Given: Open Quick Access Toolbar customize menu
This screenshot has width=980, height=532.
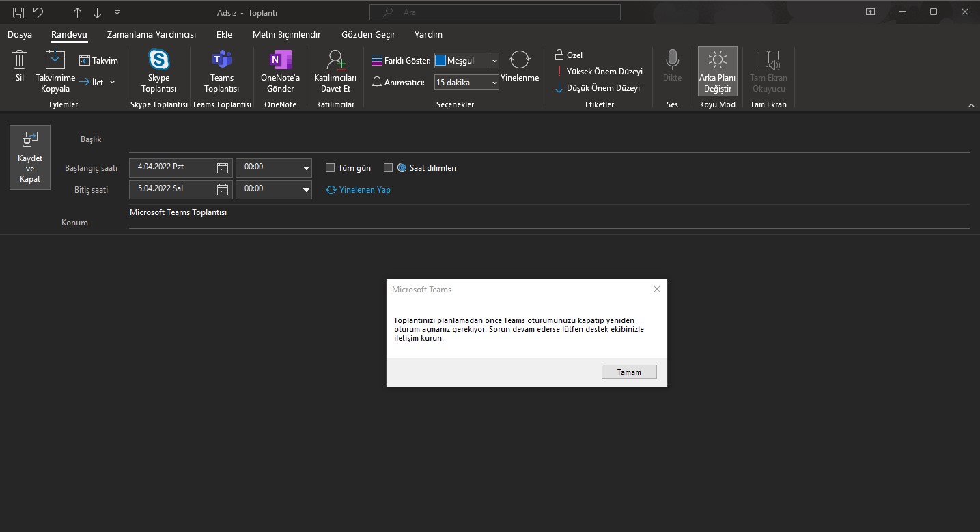Looking at the screenshot, I should click(117, 12).
